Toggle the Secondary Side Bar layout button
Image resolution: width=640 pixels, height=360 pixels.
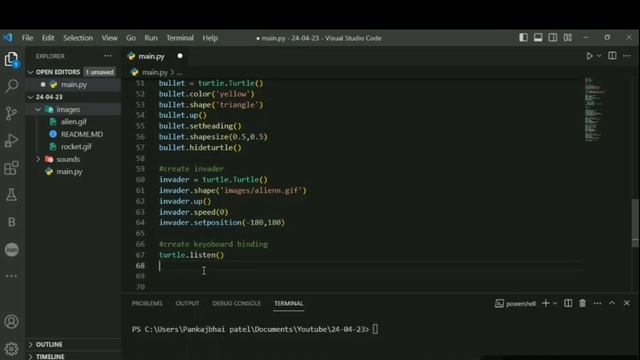553,38
